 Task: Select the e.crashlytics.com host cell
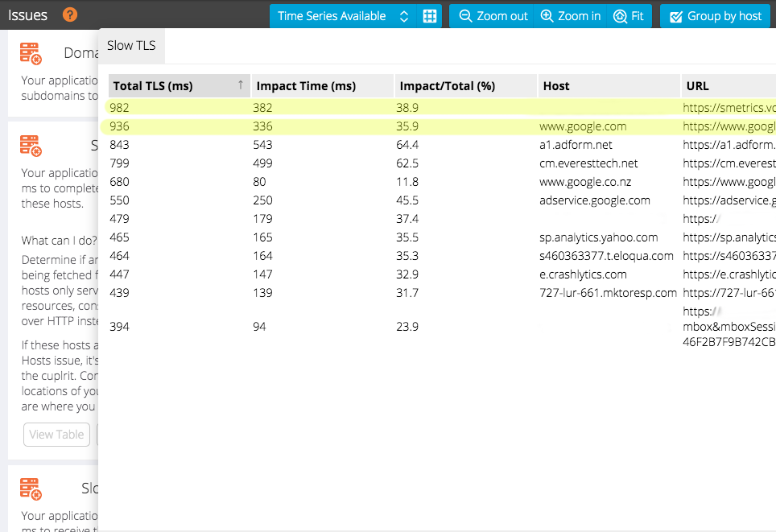(583, 274)
